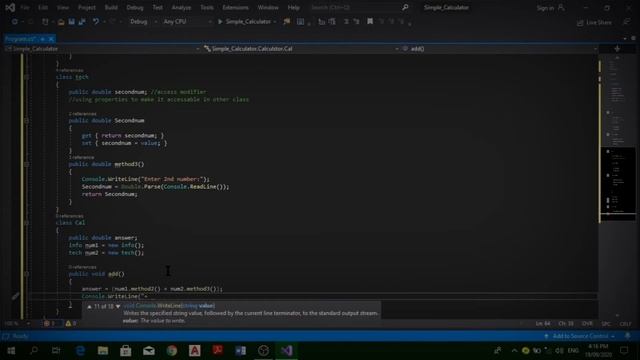Click the bookmark icon in toolbar
Screen dimensions: 640x360
[370, 21]
